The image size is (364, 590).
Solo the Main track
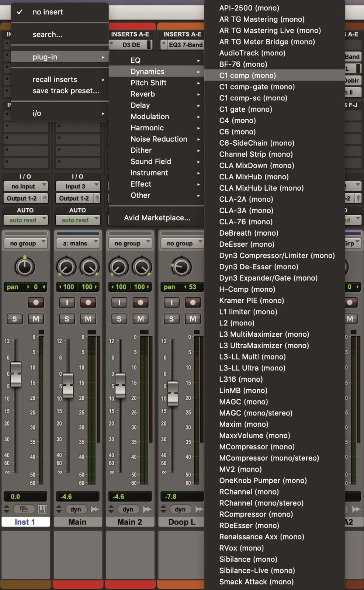tap(67, 319)
